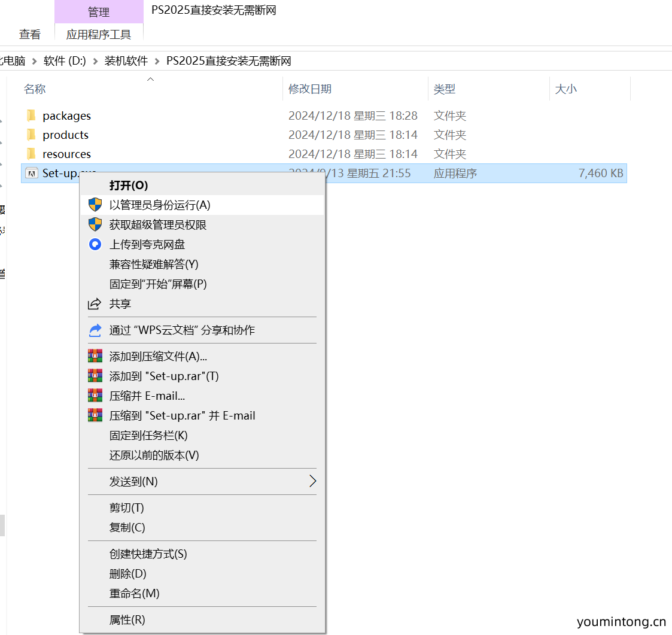Viewport: 672px width, 635px height.
Task: Select 添加到压缩文件(A)... entry
Action: point(202,356)
